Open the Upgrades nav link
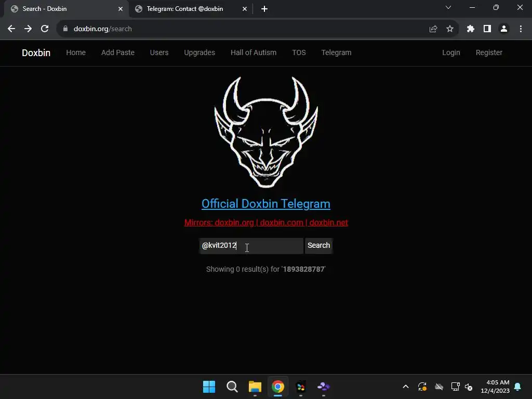 (199, 52)
